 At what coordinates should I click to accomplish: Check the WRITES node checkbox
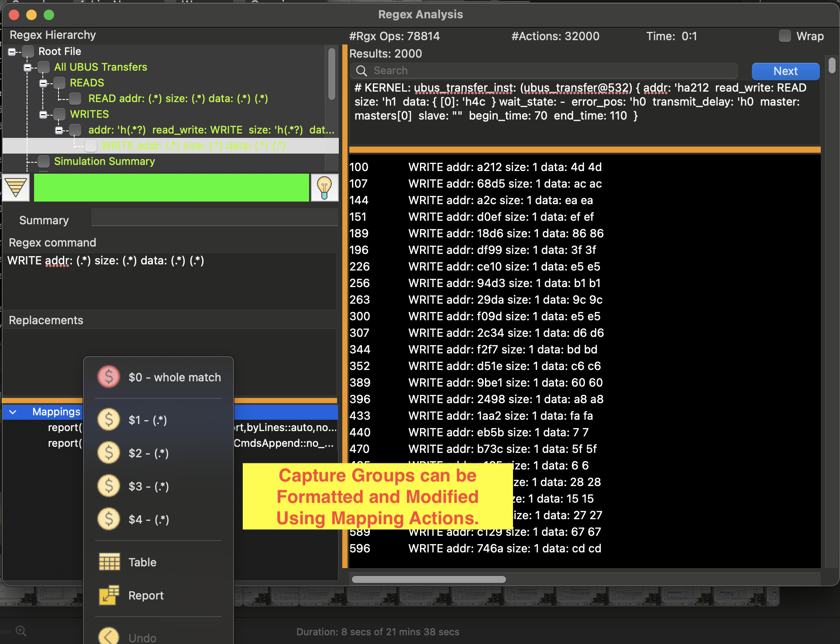(x=59, y=114)
